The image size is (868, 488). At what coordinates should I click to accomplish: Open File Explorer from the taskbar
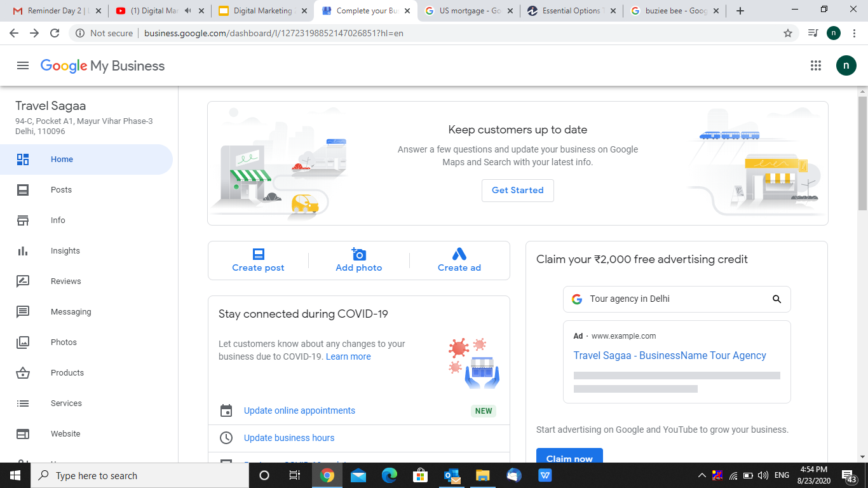pos(482,475)
